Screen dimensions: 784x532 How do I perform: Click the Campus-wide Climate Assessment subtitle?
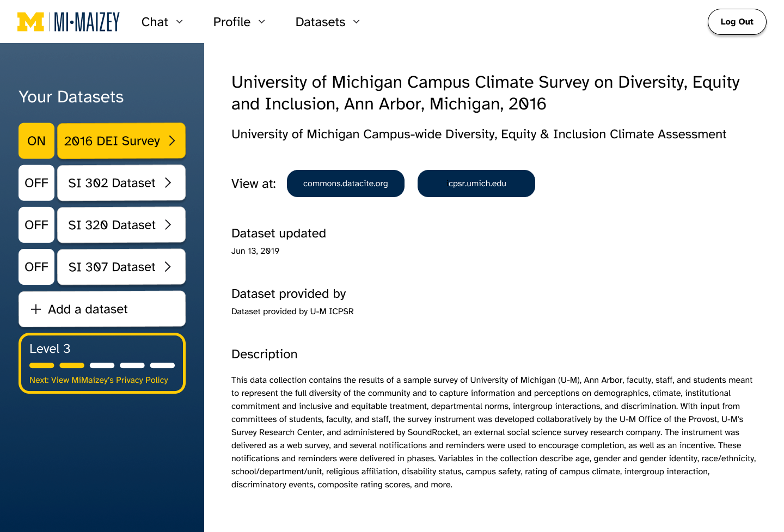[x=479, y=134]
